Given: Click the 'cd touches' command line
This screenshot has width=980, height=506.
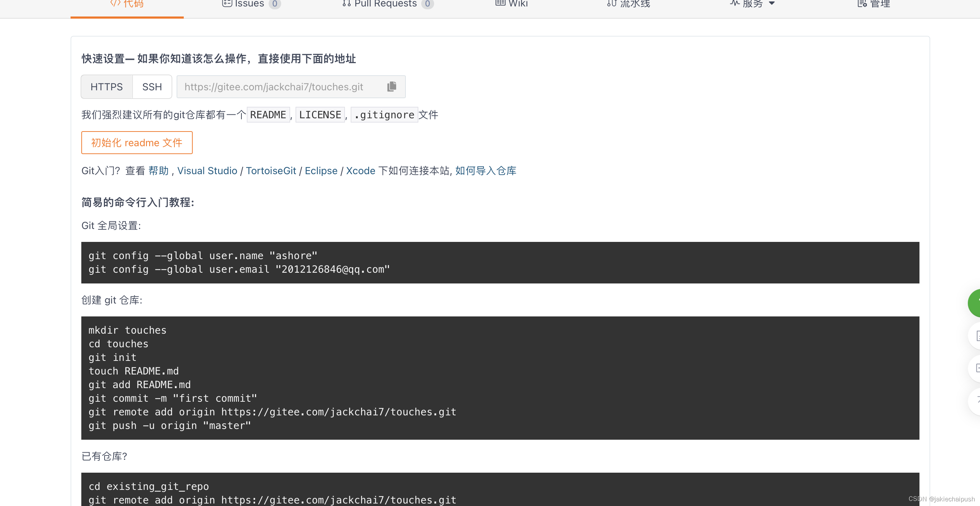Looking at the screenshot, I should (118, 344).
